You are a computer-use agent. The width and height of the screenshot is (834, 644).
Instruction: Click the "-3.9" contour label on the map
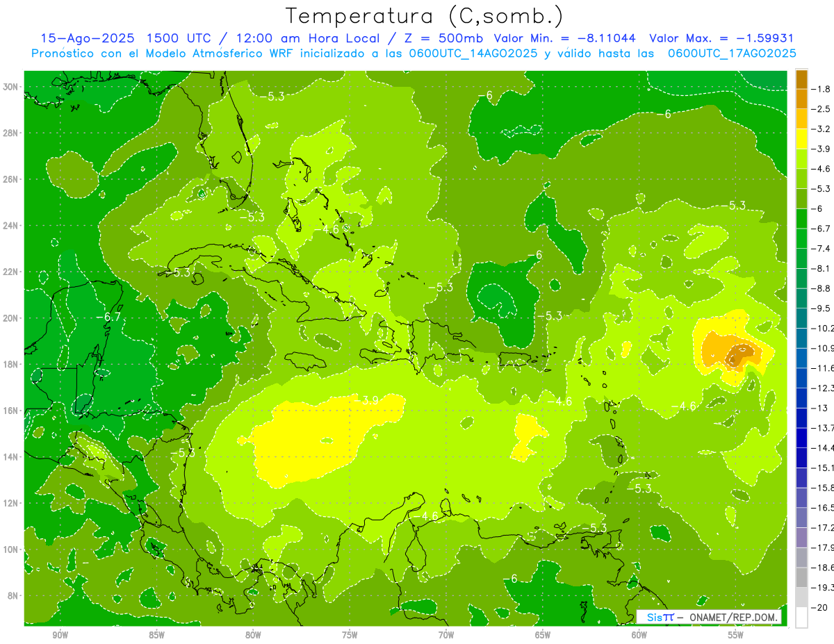tap(366, 400)
